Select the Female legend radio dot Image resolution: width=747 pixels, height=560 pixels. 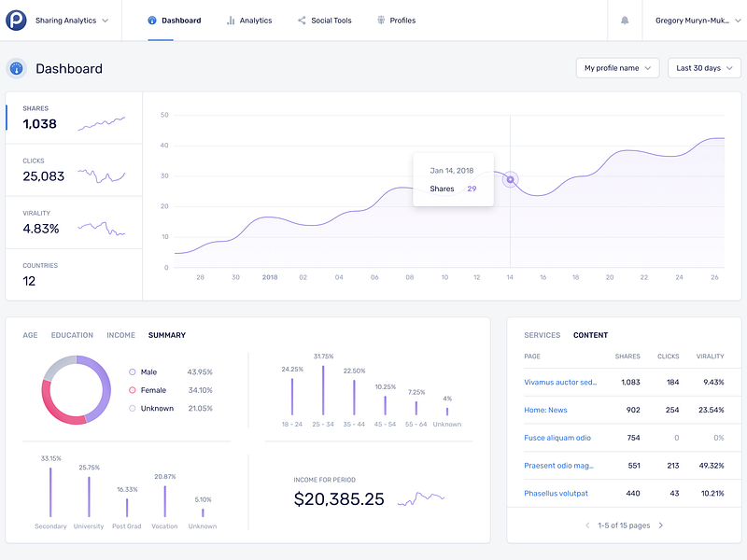132,390
